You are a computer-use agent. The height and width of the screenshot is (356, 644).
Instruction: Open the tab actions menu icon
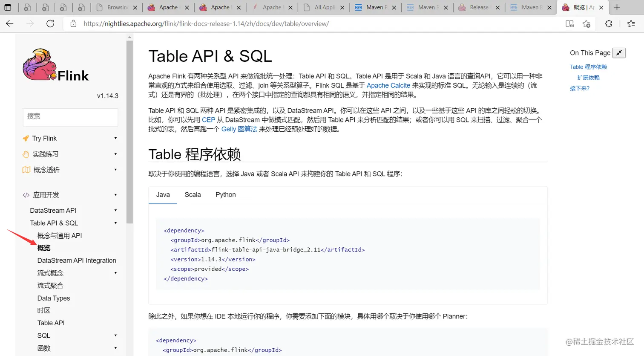[x=8, y=7]
